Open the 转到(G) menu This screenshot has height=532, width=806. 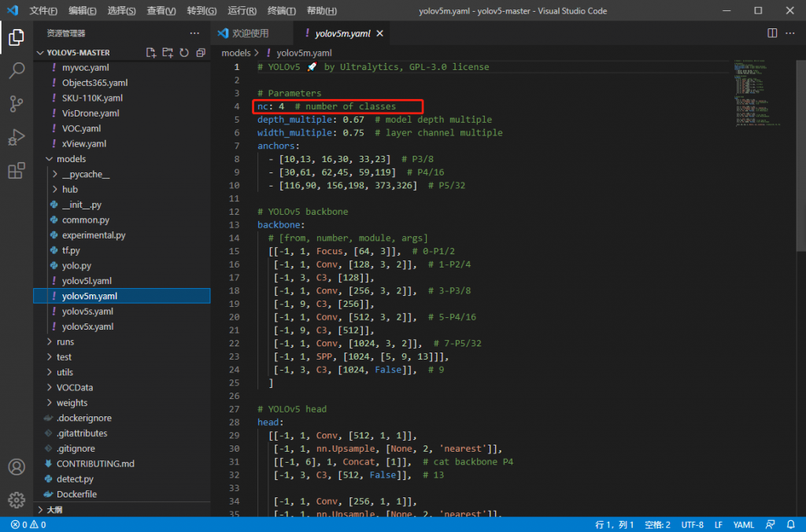pyautogui.click(x=201, y=11)
